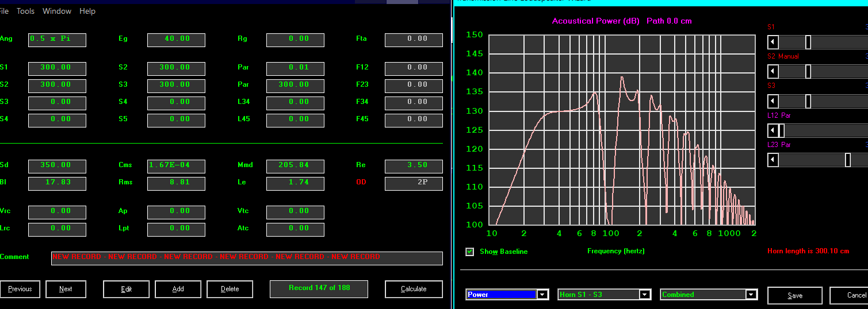Image resolution: width=868 pixels, height=309 pixels.
Task: Click the Record 147 of 188 indicator
Action: (x=319, y=289)
